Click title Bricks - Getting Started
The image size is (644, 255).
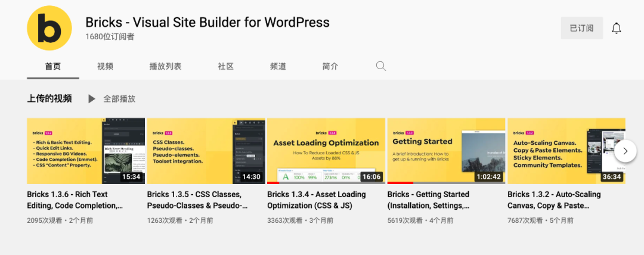[429, 200]
